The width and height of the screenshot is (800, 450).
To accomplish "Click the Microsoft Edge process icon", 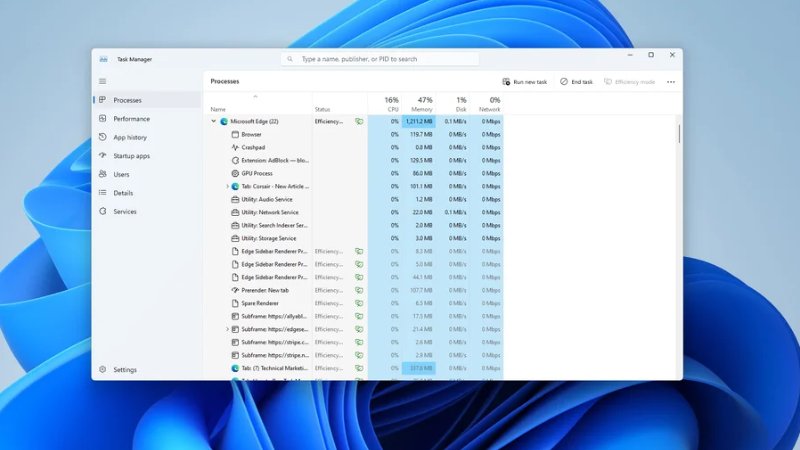I will pyautogui.click(x=223, y=121).
